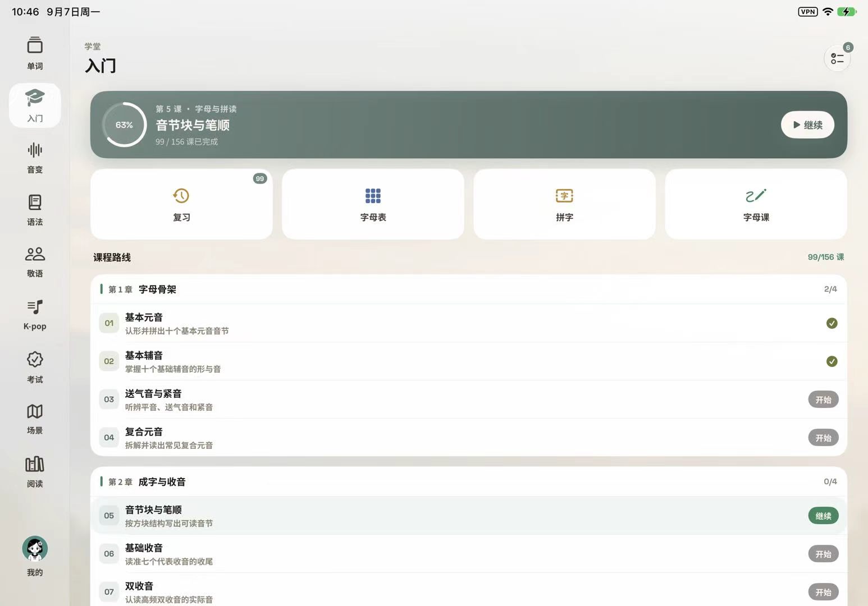Open the 我的 profile avatar
Screen dimensions: 868x606
[x=35, y=555]
